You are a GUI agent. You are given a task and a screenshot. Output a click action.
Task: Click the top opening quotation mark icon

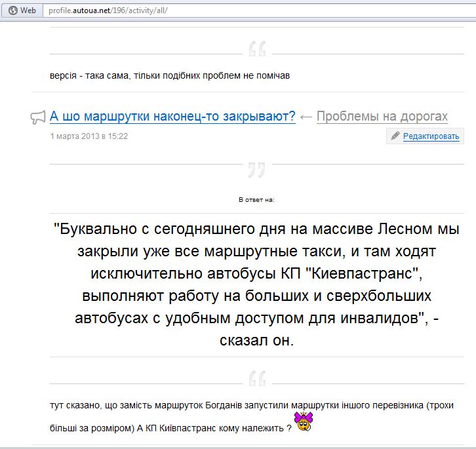[257, 49]
